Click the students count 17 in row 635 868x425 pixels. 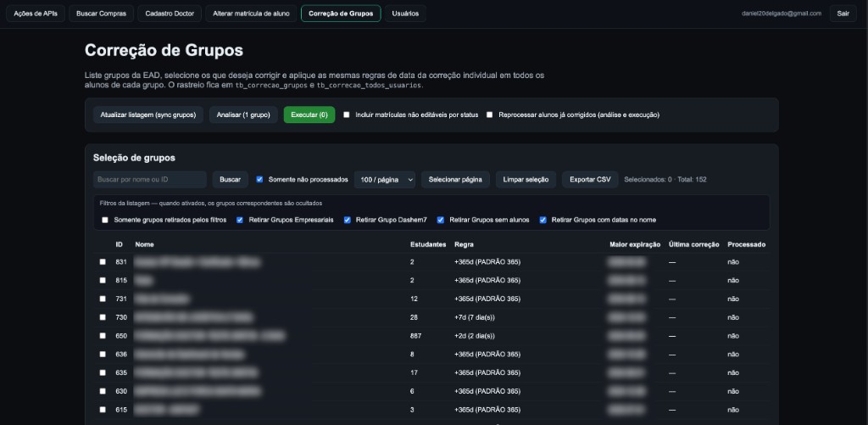414,373
